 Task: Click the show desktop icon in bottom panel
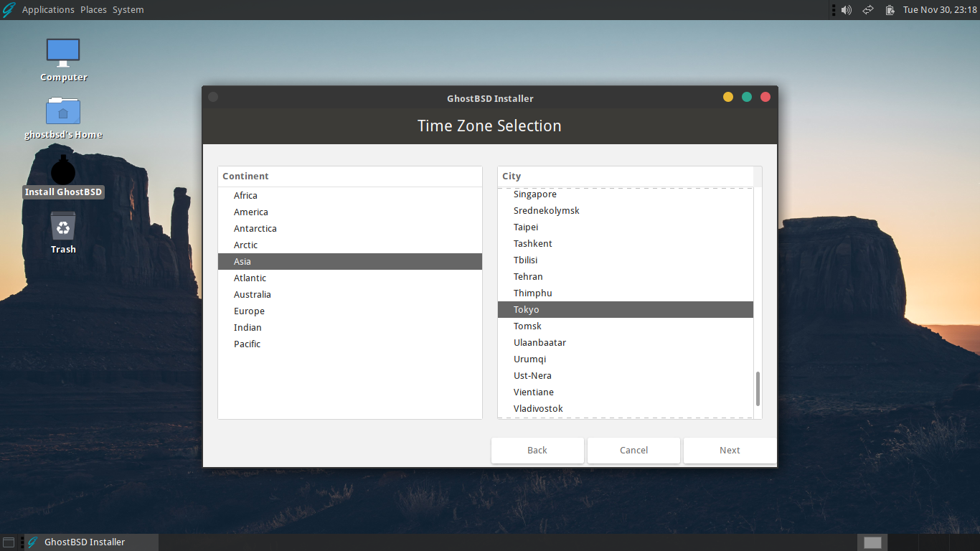tap(9, 542)
